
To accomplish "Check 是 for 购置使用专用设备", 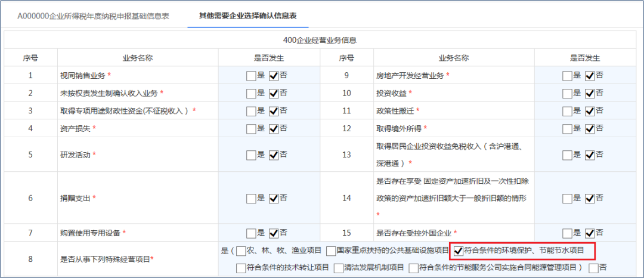I will click(x=251, y=233).
